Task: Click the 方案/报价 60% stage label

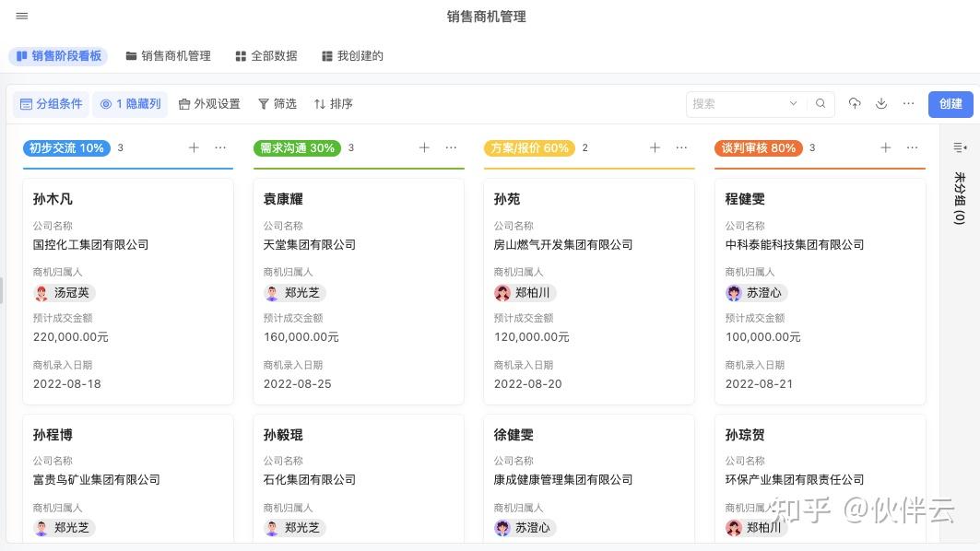Action: 529,148
